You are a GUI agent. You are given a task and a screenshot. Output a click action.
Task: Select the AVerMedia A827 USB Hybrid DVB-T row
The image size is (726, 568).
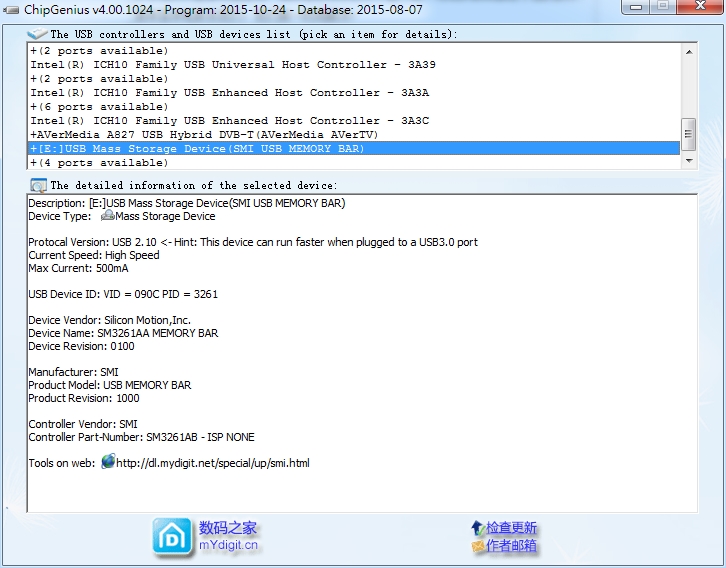tap(354, 134)
